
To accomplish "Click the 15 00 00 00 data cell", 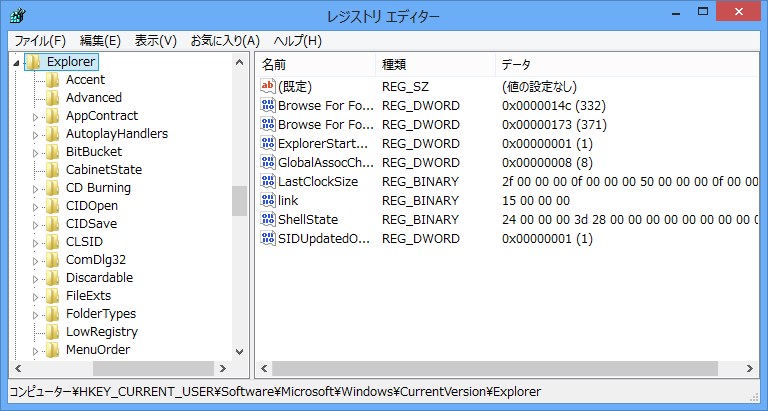I will tap(536, 201).
